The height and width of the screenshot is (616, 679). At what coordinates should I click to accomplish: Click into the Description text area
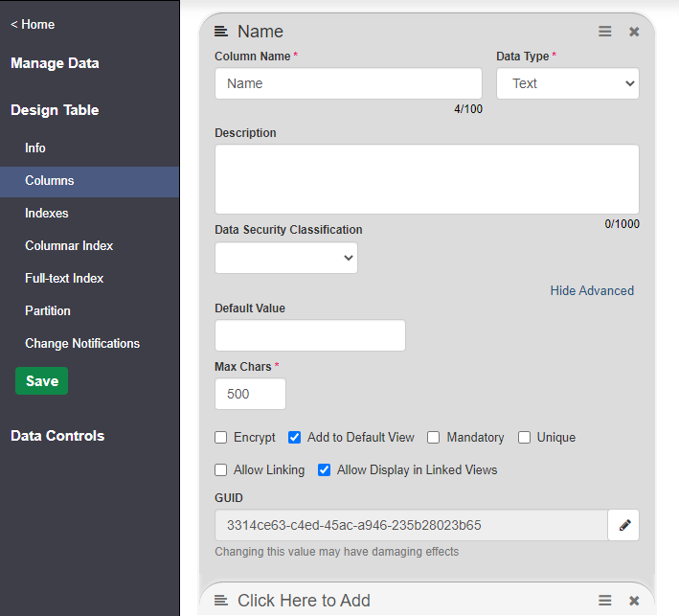tap(426, 179)
